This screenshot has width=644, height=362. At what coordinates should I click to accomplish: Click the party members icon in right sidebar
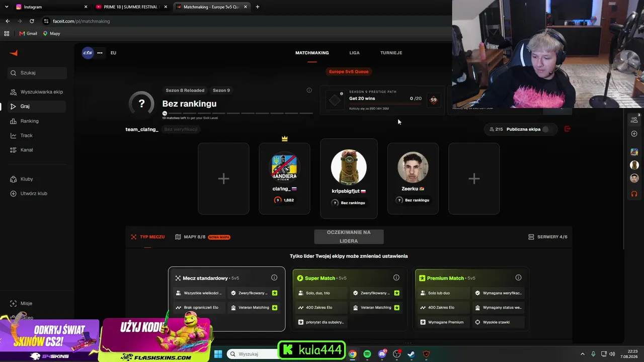(x=634, y=120)
